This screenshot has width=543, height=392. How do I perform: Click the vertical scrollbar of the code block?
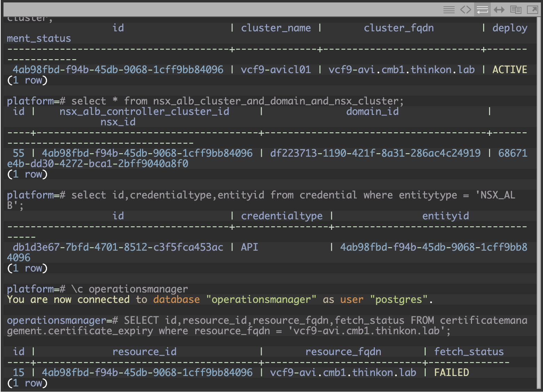tap(539, 202)
